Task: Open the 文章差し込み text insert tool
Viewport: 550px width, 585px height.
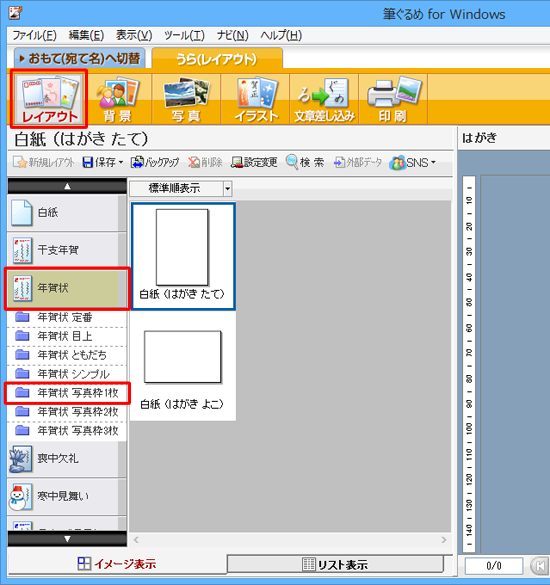Action: 324,99
